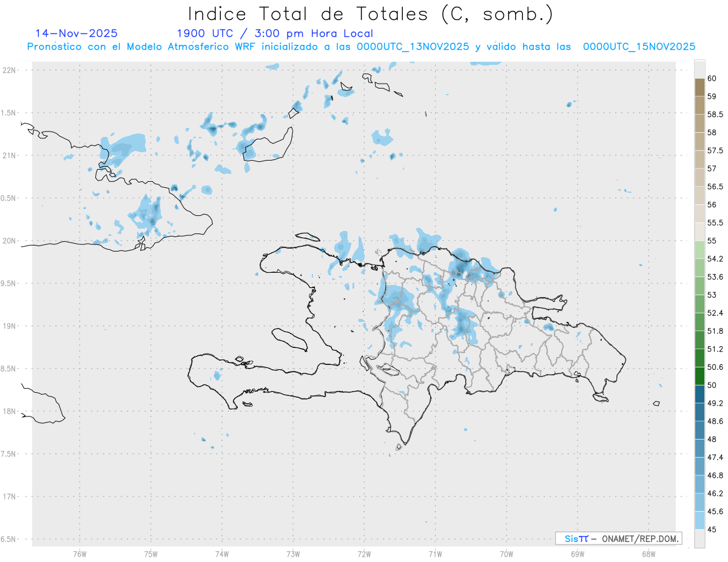Viewport: 728px width, 562px height.
Task: Click the "72W" longitude label
Action: 364,554
